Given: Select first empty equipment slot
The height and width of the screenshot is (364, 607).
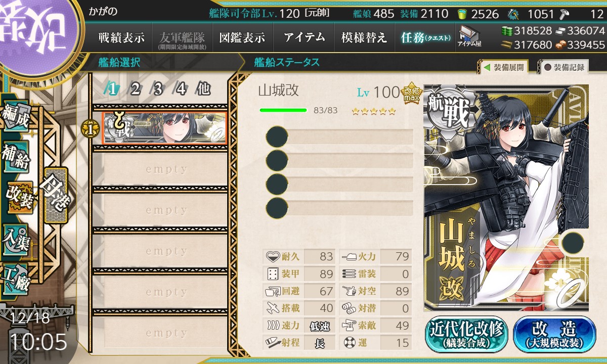Looking at the screenshot, I should (x=339, y=136).
